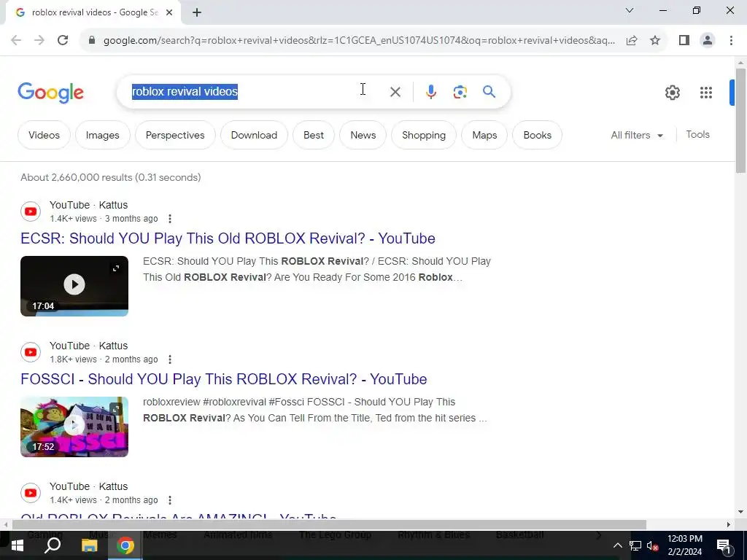Viewport: 747px width, 560px height.
Task: Go to Google homepage via logo
Action: 50,93
